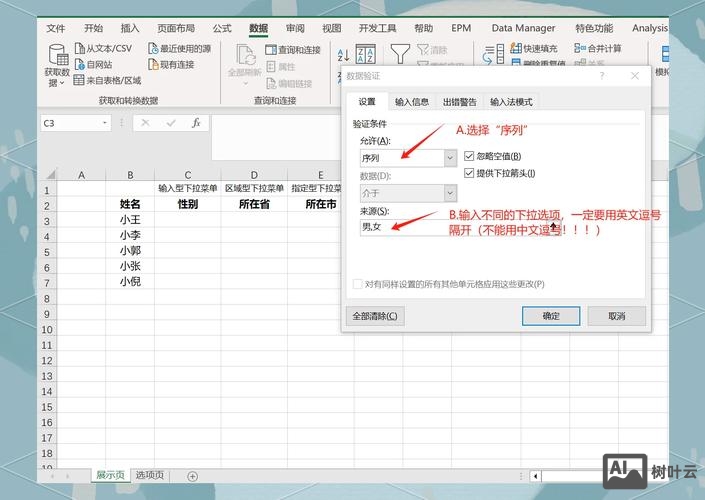Click range selector icon in 来源 field
The width and height of the screenshot is (705, 500).
tap(553, 227)
